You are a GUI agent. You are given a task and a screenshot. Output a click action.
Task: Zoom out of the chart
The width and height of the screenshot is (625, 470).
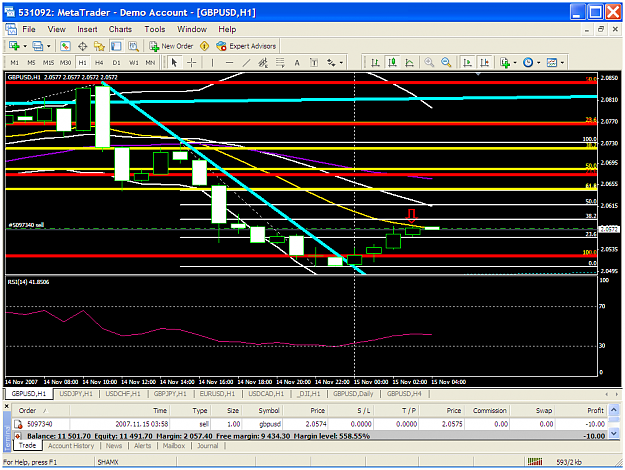click(x=446, y=63)
